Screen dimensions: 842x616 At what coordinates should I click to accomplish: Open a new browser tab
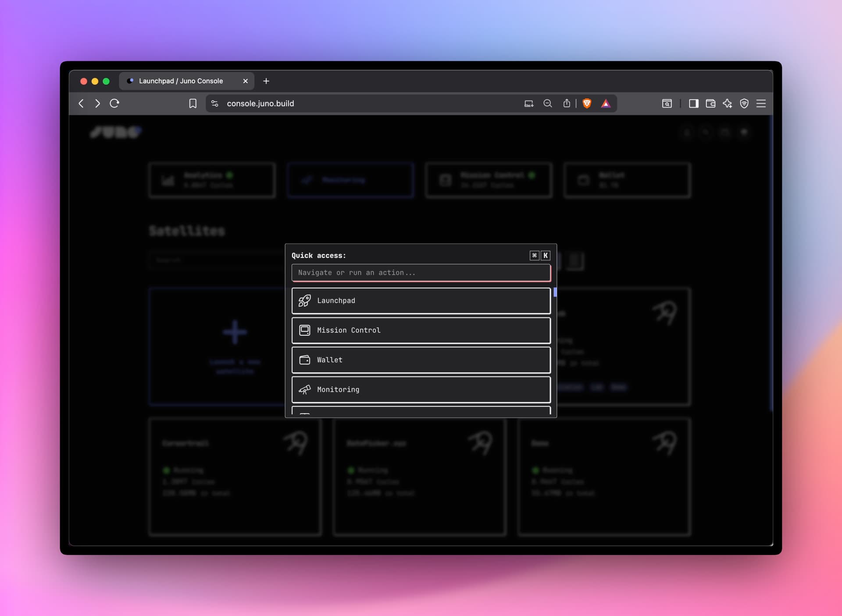coord(266,81)
